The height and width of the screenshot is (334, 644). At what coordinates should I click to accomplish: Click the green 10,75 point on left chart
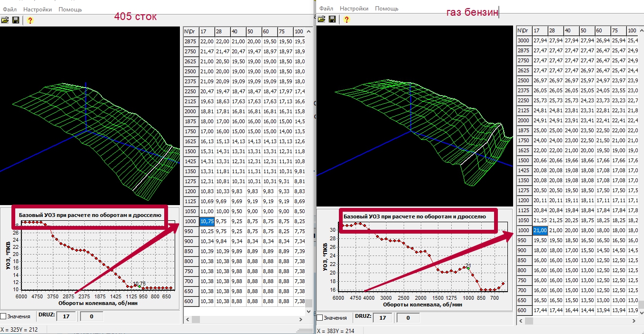click(x=139, y=286)
